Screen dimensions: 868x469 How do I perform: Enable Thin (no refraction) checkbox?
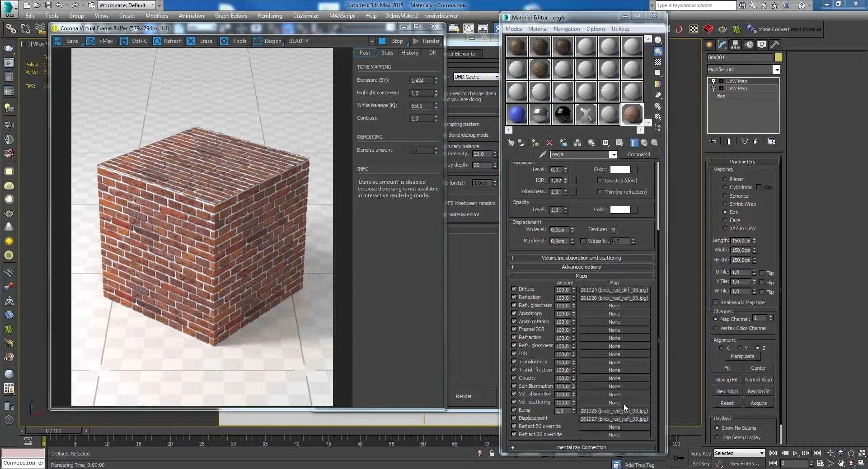tap(600, 192)
